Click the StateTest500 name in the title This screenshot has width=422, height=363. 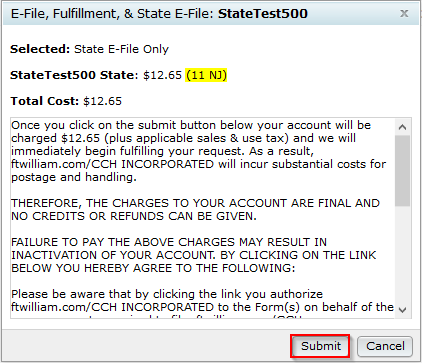[x=263, y=14]
